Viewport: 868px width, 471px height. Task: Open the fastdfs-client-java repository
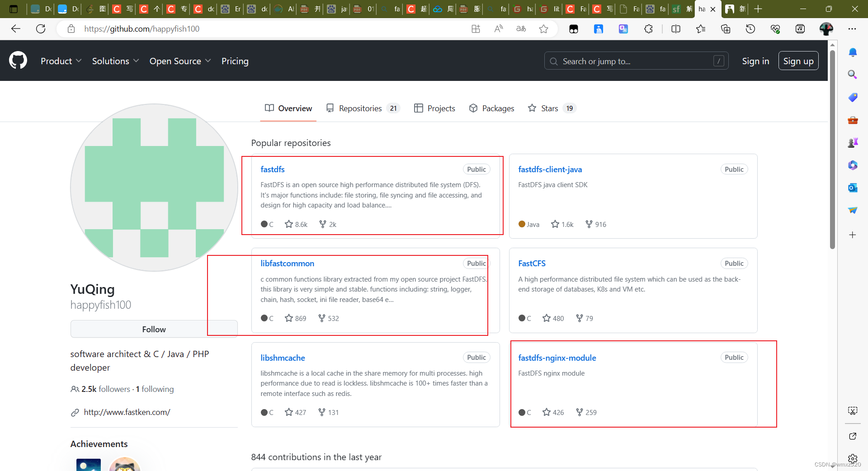tap(550, 169)
